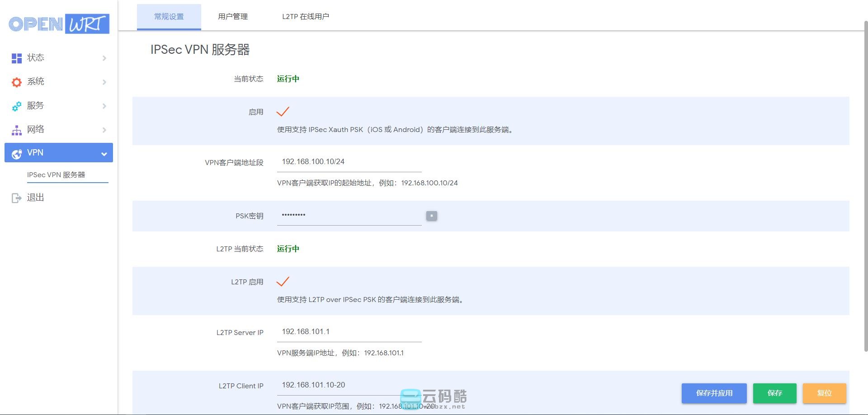This screenshot has width=868, height=415.
Task: Click the System (系统) gear icon
Action: point(17,82)
